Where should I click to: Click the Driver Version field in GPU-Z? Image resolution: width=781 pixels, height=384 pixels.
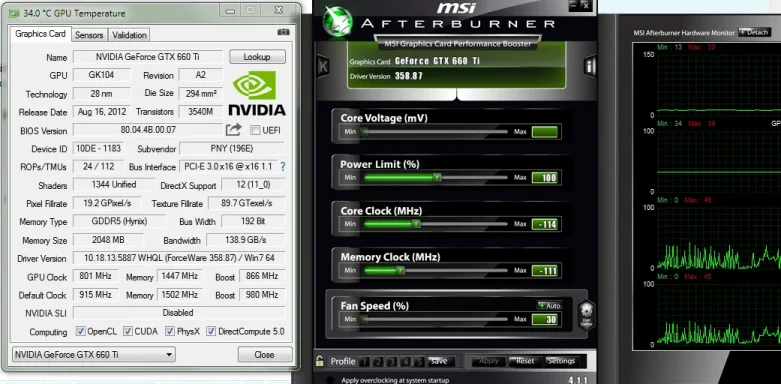(x=179, y=258)
